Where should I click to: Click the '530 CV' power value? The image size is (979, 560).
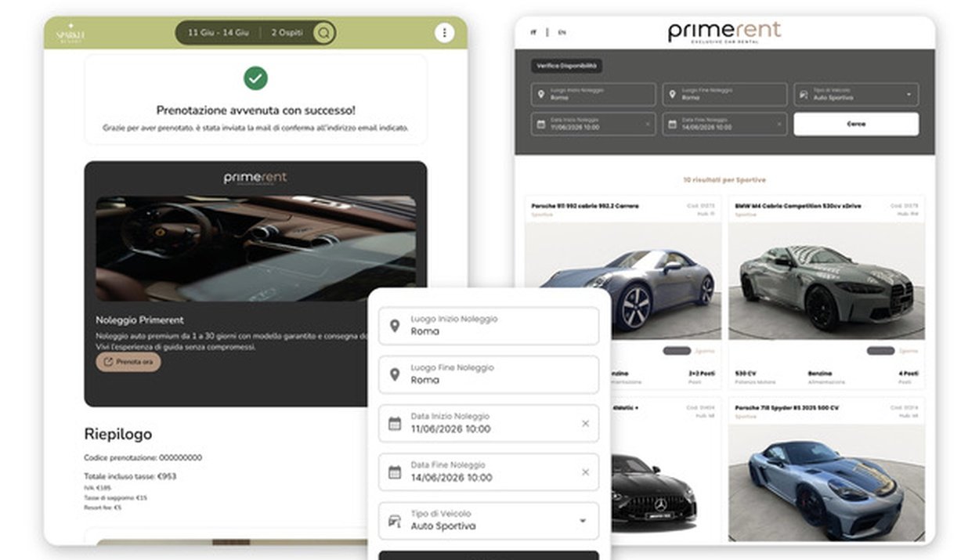click(746, 374)
